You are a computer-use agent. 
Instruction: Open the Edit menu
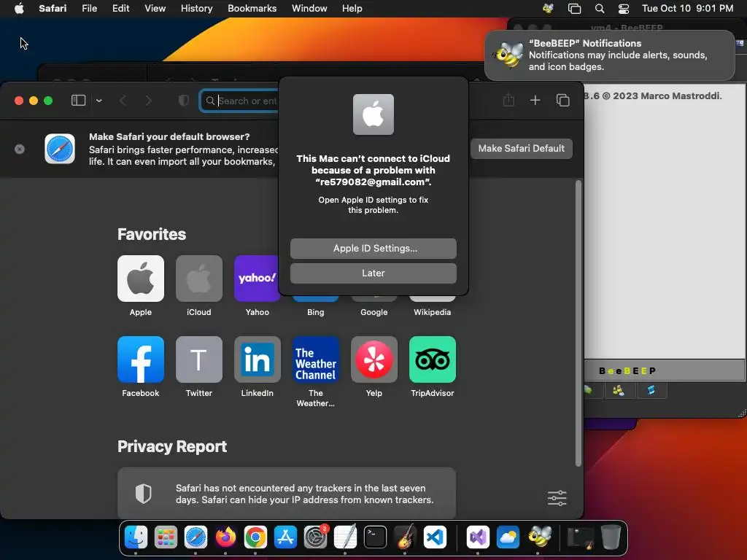tap(120, 8)
